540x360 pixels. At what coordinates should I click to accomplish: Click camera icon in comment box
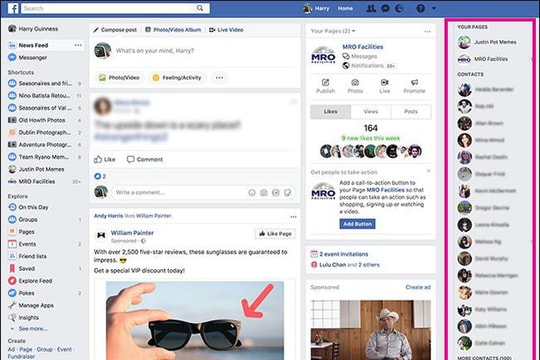tap(264, 193)
